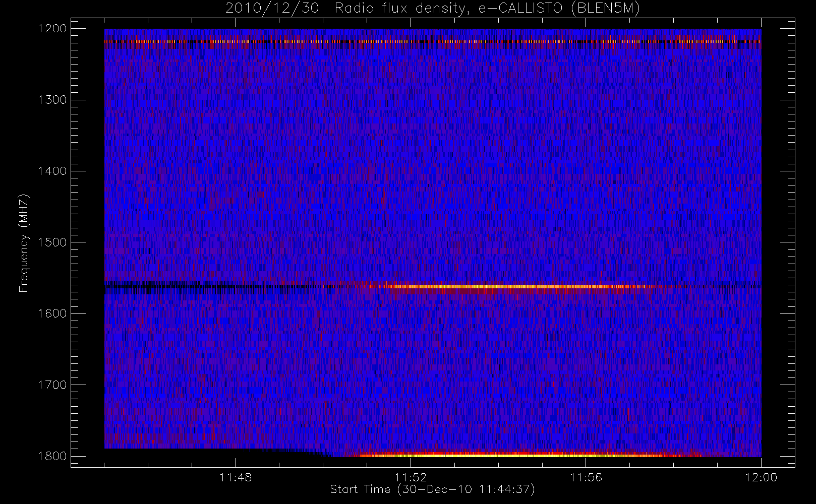Select the 1800 frequency tick label
816x504 pixels.
click(x=52, y=456)
